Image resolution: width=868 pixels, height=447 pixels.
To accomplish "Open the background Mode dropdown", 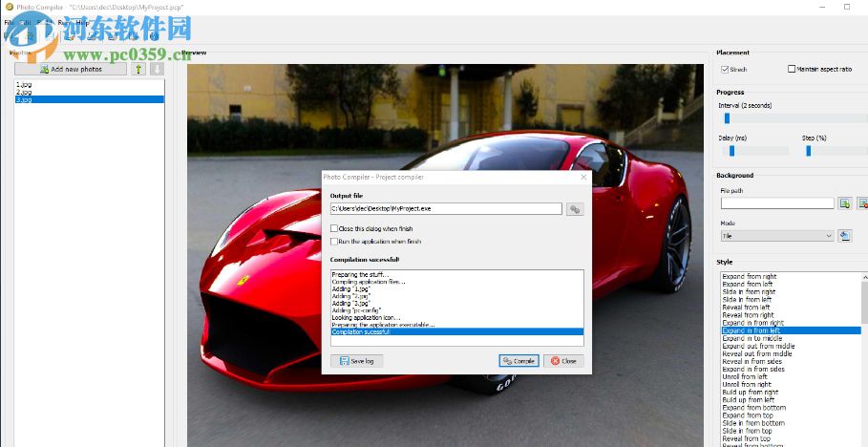I will (x=777, y=236).
